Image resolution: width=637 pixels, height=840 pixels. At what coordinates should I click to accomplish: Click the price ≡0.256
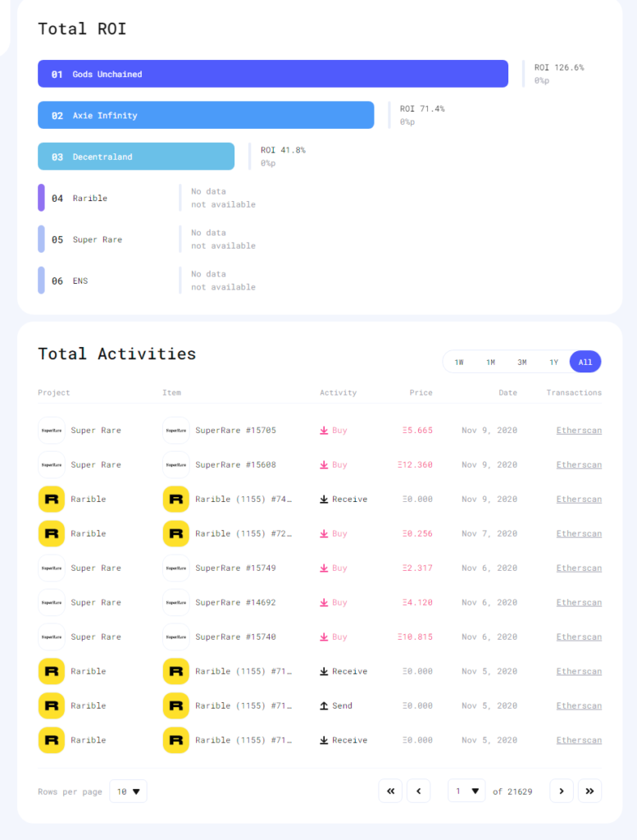coord(417,533)
